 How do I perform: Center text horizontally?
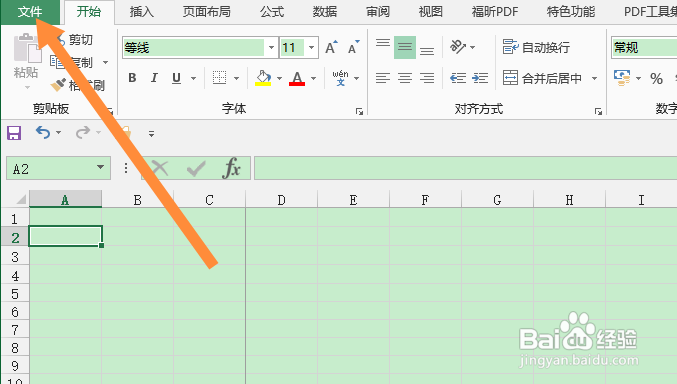[405, 78]
